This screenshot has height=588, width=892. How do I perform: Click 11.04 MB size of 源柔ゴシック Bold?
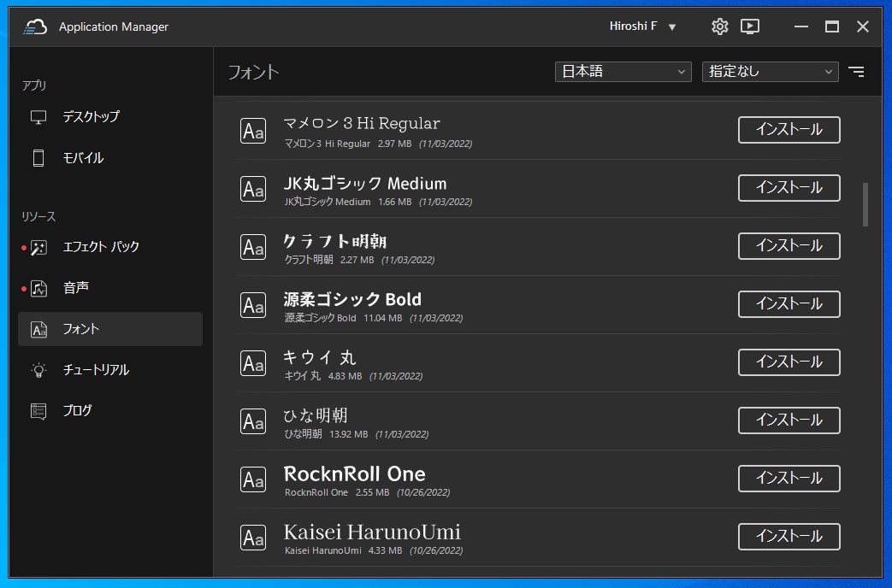383,318
